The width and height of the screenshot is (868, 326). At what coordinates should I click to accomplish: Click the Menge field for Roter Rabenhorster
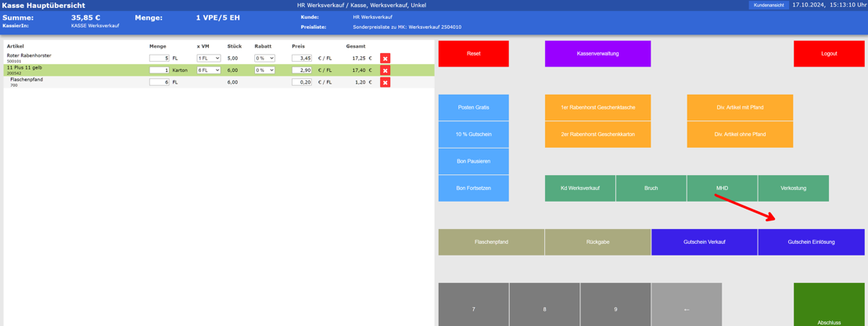click(159, 59)
